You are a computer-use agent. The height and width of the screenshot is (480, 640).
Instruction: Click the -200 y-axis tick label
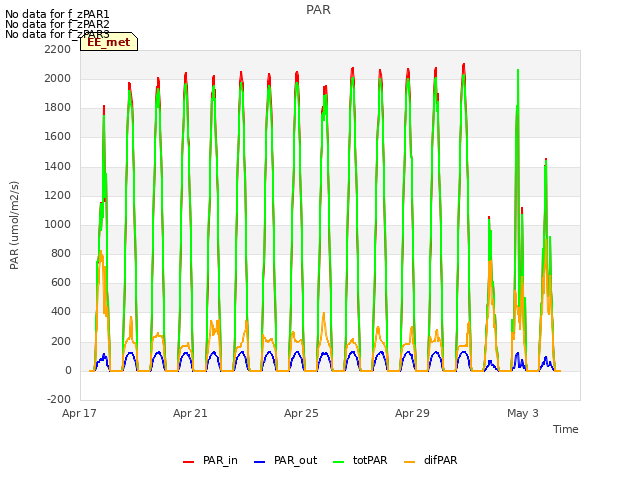click(59, 400)
